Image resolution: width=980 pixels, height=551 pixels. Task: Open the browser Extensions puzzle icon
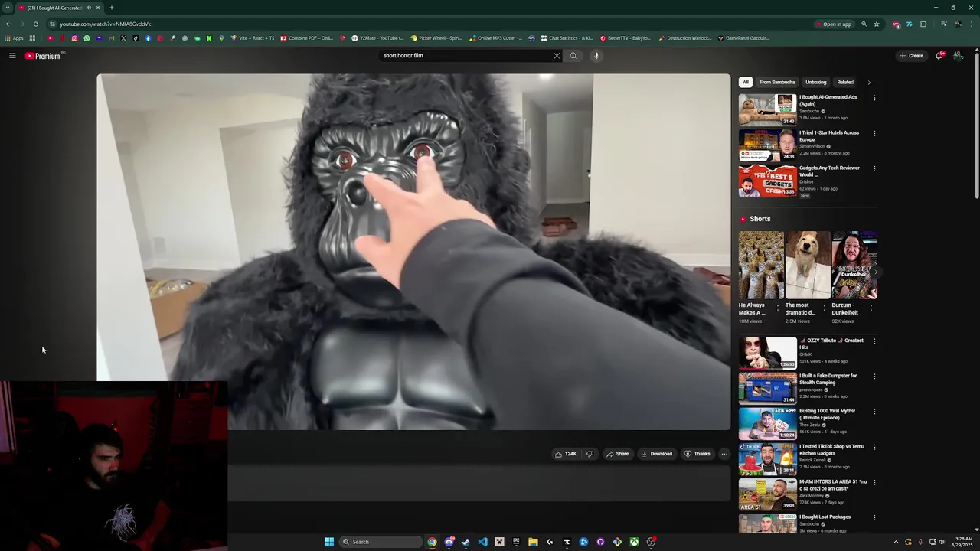click(x=923, y=24)
